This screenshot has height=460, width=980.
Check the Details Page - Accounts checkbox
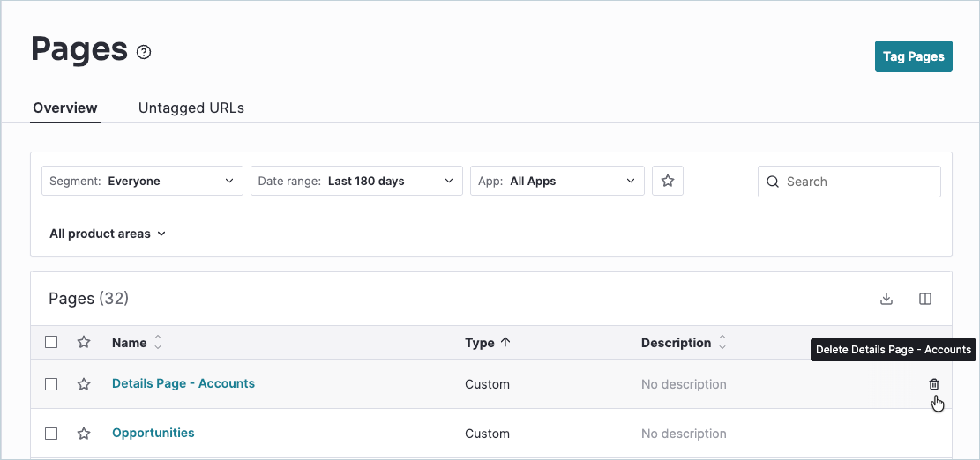click(51, 384)
